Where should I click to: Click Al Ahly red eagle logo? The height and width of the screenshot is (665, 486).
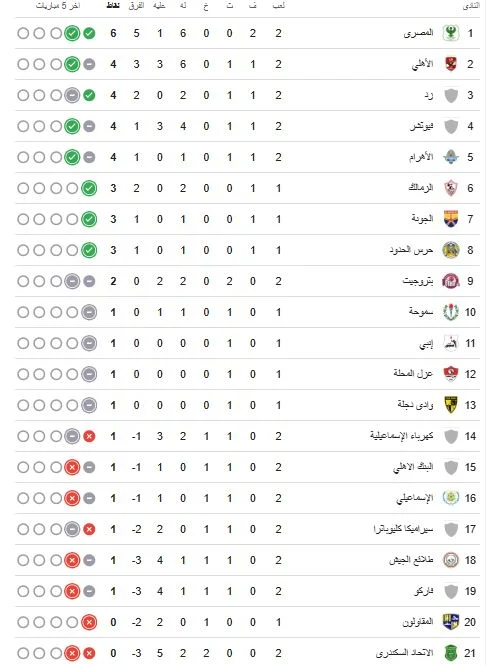pos(451,64)
